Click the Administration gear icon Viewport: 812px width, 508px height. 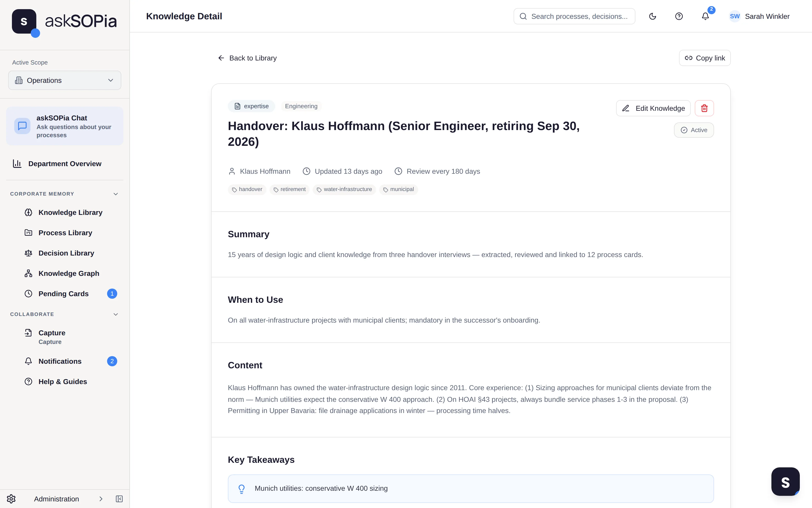11,499
